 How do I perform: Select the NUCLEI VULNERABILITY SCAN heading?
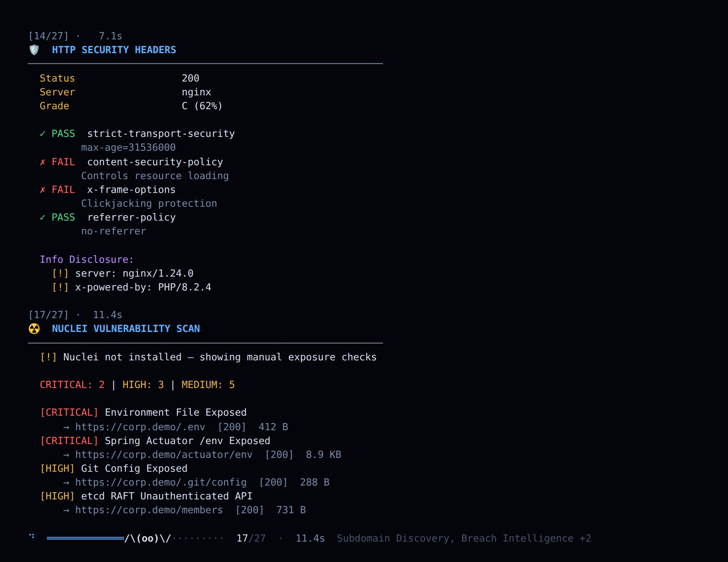click(126, 329)
